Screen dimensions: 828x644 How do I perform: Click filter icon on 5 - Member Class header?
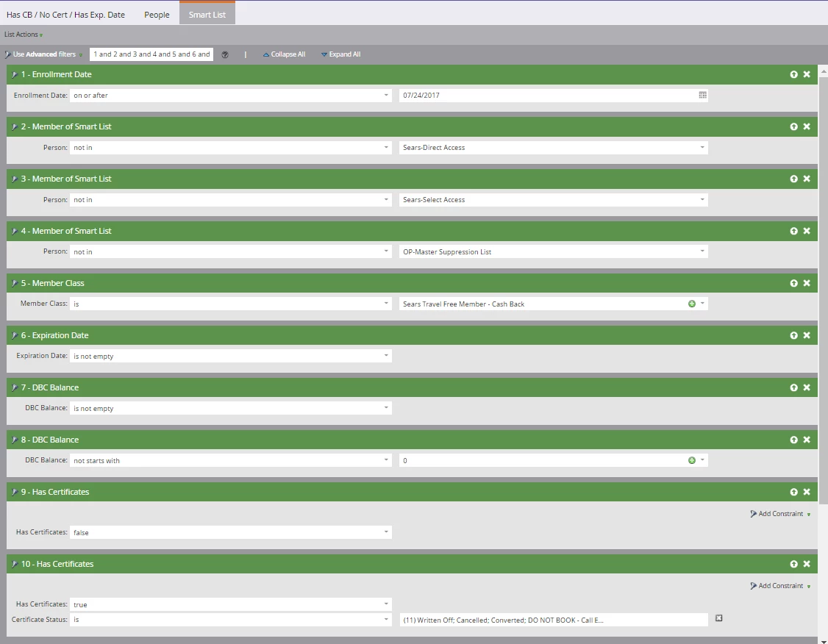[x=14, y=283]
